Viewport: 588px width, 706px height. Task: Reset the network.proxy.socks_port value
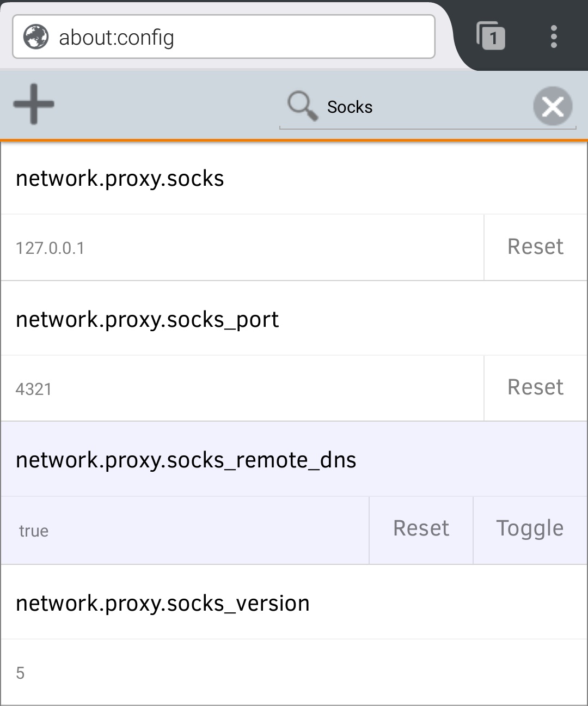pyautogui.click(x=536, y=388)
